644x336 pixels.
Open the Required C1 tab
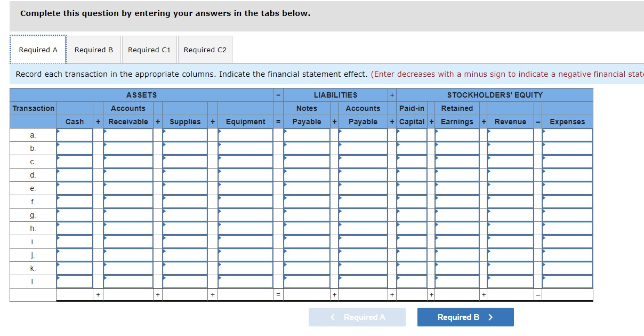click(x=149, y=49)
